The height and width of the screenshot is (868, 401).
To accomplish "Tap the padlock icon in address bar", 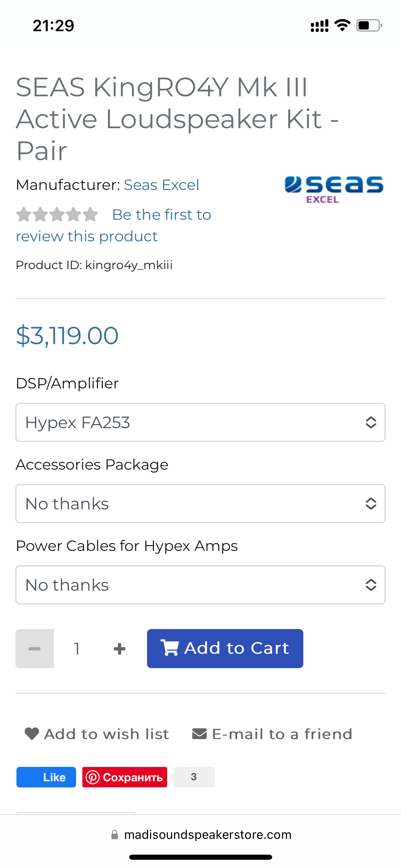I will 115,835.
